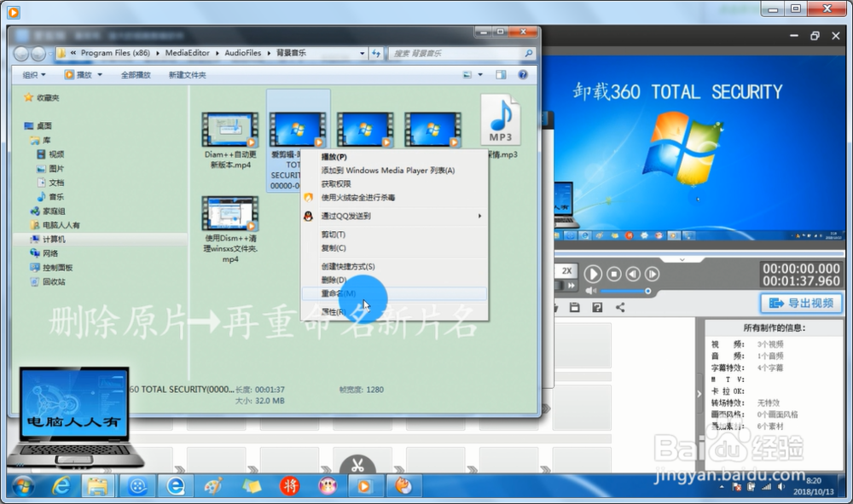Click the MediaEditor breadcrumb
Image resolution: width=853 pixels, height=504 pixels.
(x=187, y=53)
